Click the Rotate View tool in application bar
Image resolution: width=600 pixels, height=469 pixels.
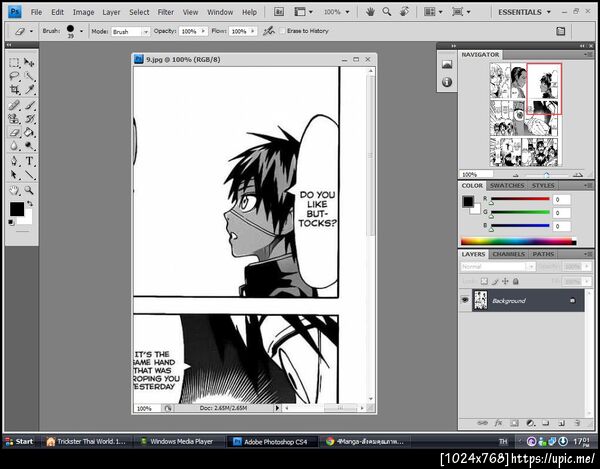coord(404,12)
